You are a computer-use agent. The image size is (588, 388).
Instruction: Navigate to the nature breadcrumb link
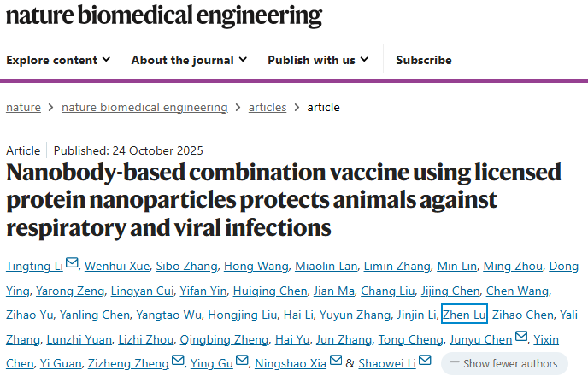[23, 107]
